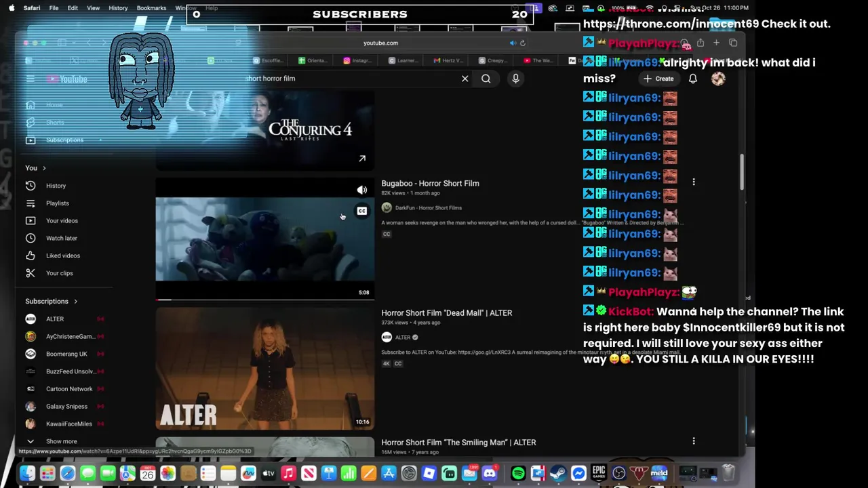Expand Show more subscriptions

tap(61, 441)
